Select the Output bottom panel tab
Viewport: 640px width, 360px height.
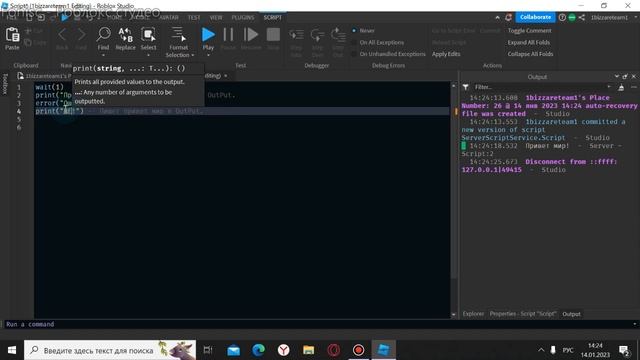click(x=571, y=314)
